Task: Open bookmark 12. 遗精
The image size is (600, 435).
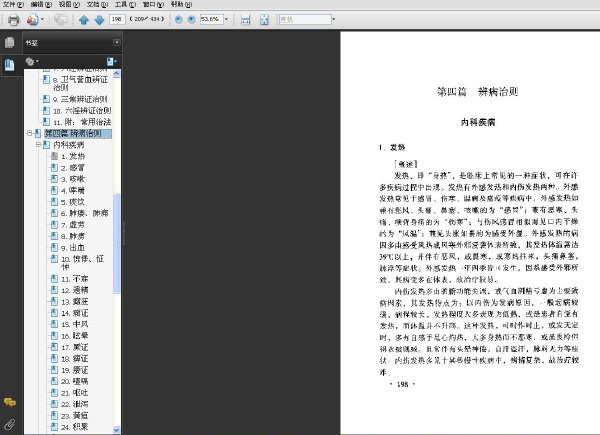Action: click(x=75, y=290)
